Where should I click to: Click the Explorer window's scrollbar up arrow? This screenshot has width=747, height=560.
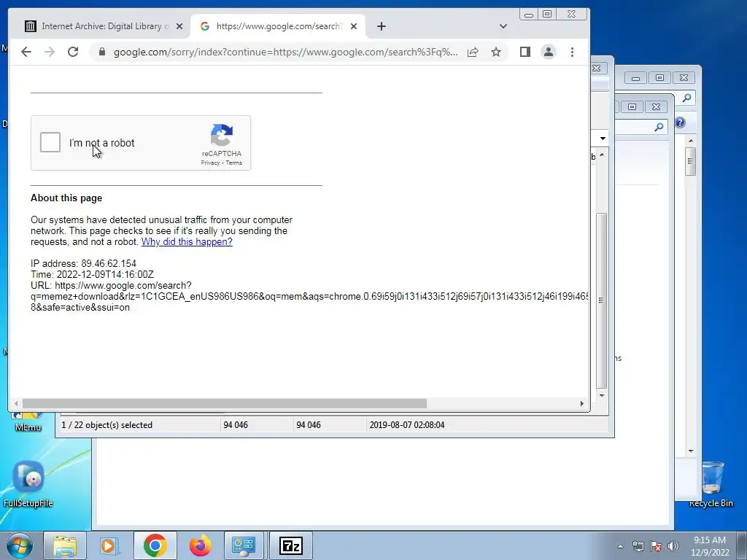click(x=691, y=141)
